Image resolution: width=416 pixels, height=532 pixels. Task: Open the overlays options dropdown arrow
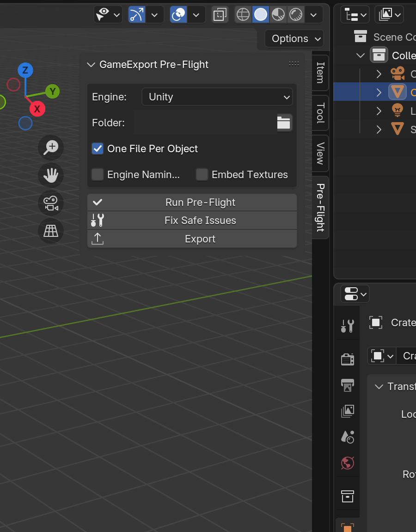click(196, 15)
